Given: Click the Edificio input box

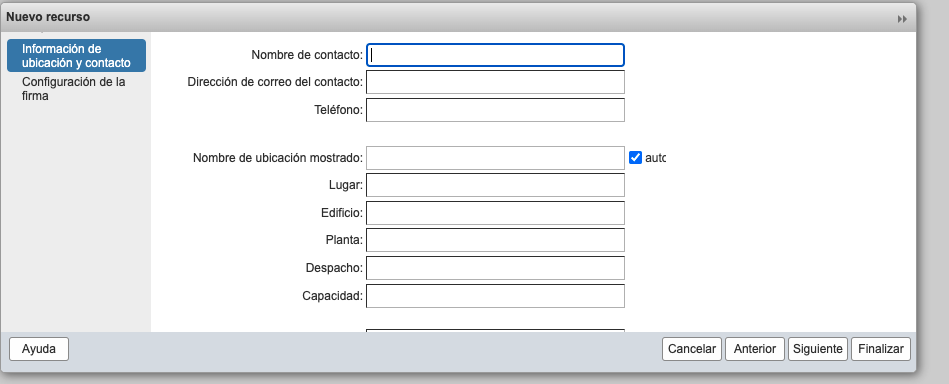Looking at the screenshot, I should 495,213.
